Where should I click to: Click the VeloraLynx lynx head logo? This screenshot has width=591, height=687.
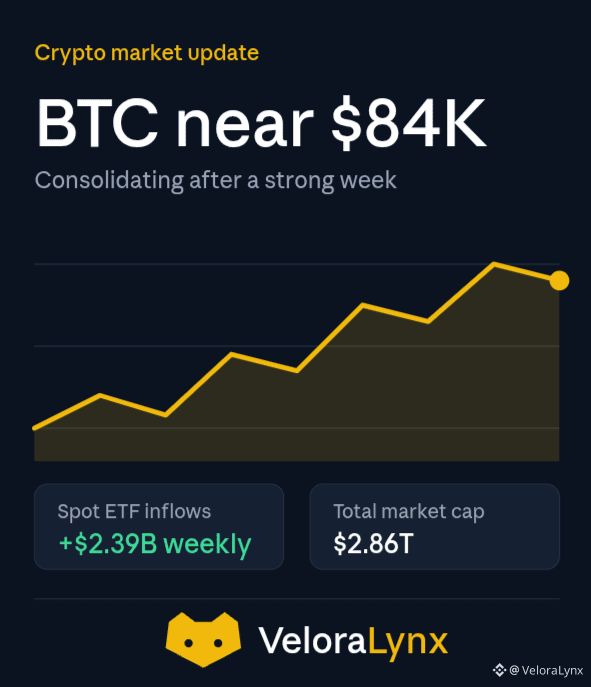tap(203, 639)
